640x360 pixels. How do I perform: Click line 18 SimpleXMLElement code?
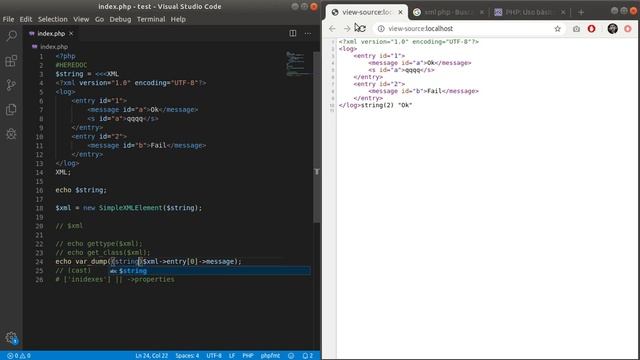tap(129, 208)
